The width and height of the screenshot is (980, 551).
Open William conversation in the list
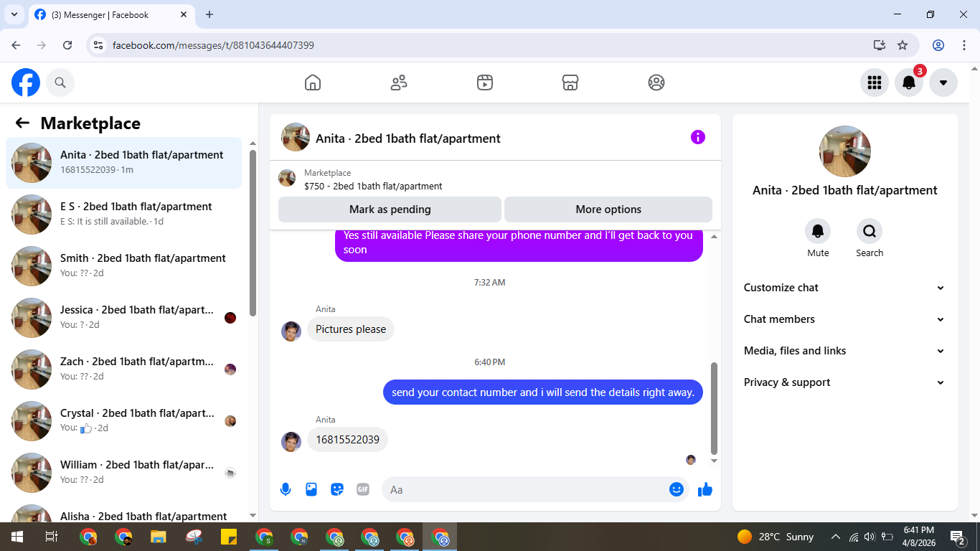pyautogui.click(x=123, y=473)
